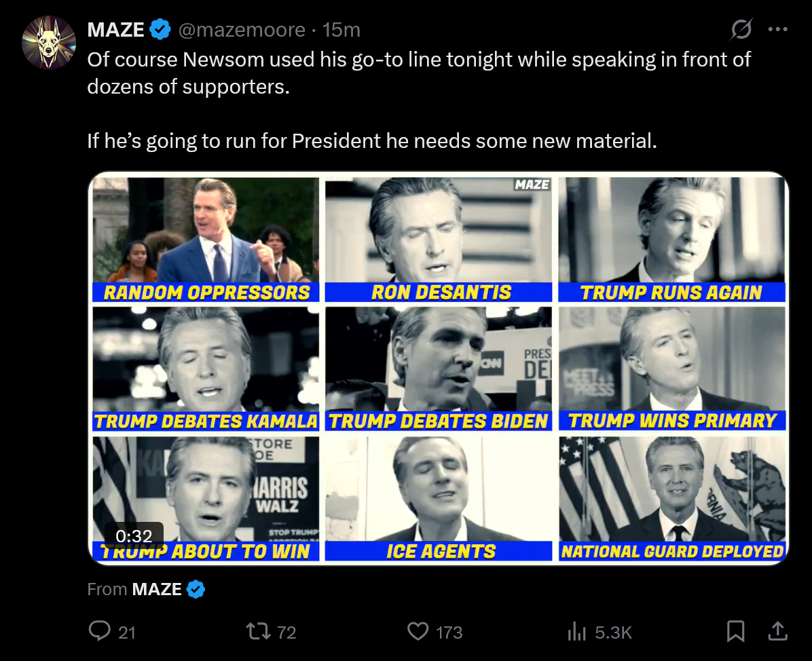
Task: Bookmark this post
Action: 735,632
